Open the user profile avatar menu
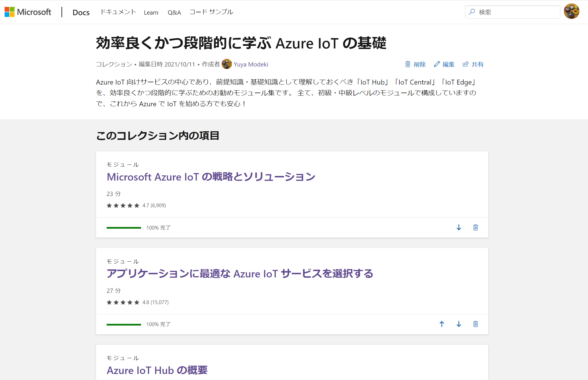588x380 pixels. tap(571, 11)
